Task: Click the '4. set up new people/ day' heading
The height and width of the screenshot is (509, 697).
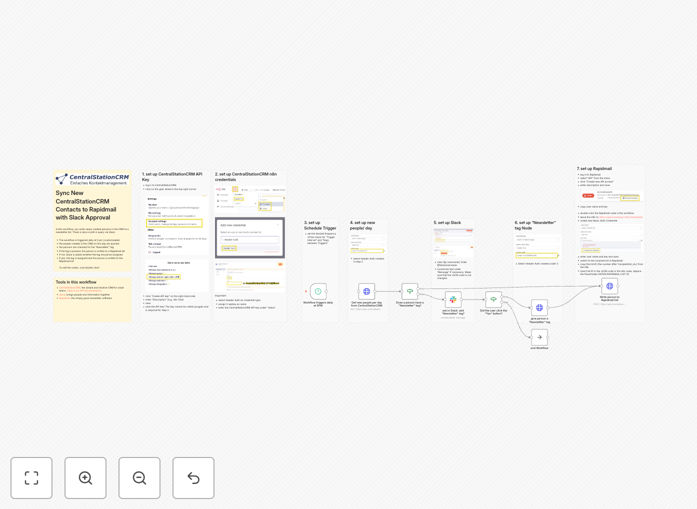Action: [x=363, y=225]
